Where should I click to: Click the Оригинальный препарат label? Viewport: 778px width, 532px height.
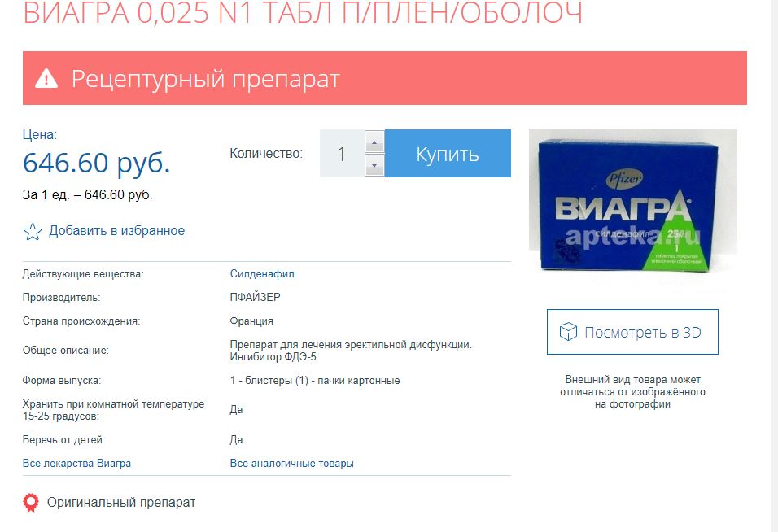(x=121, y=502)
